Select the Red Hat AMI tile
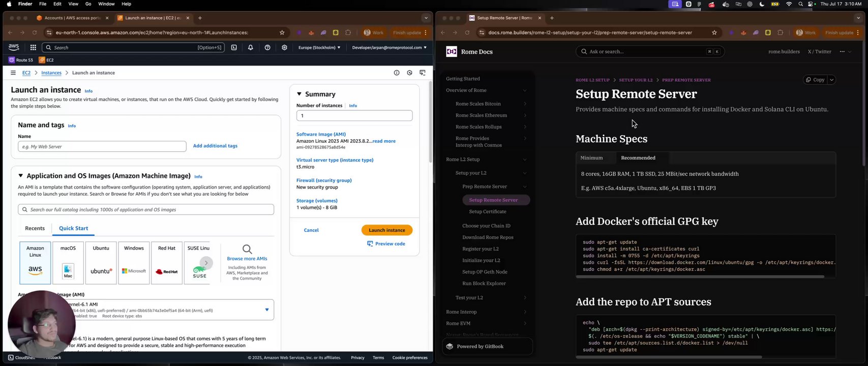 pyautogui.click(x=167, y=263)
